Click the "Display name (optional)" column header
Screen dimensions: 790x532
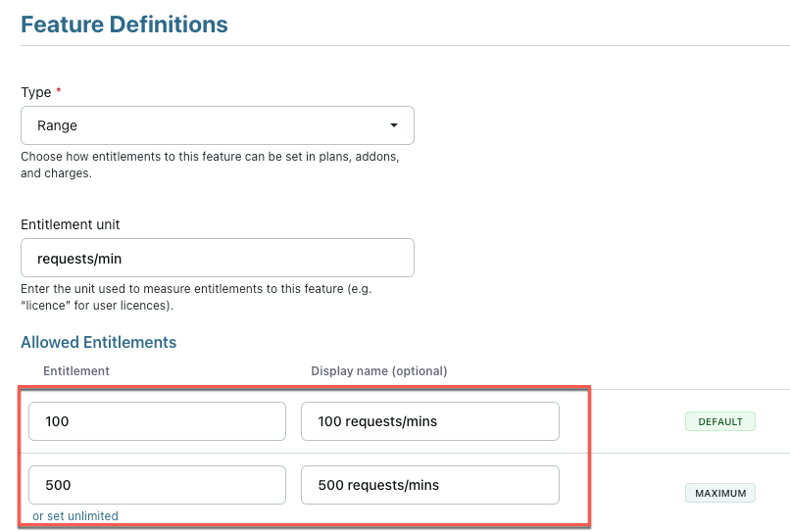(x=378, y=370)
